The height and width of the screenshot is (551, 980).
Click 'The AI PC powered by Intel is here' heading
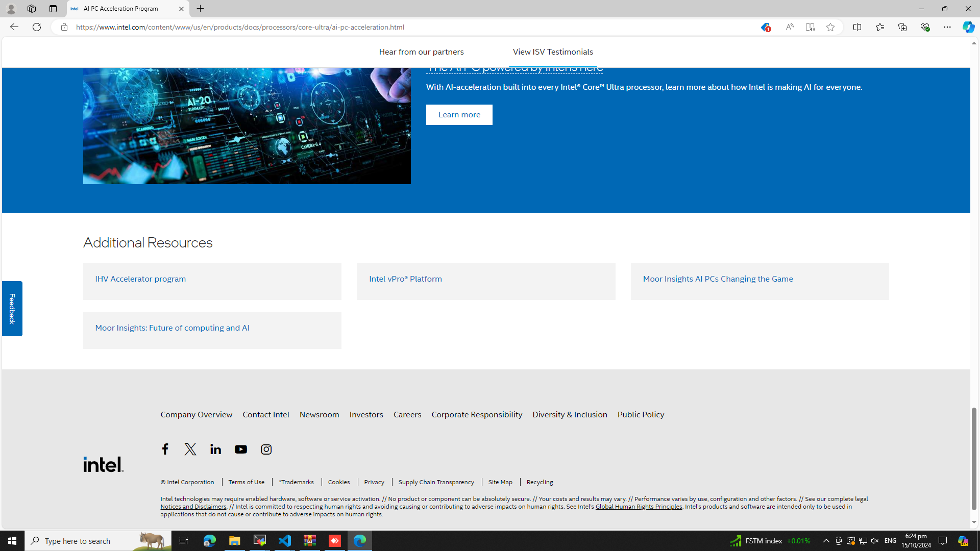coord(514,69)
